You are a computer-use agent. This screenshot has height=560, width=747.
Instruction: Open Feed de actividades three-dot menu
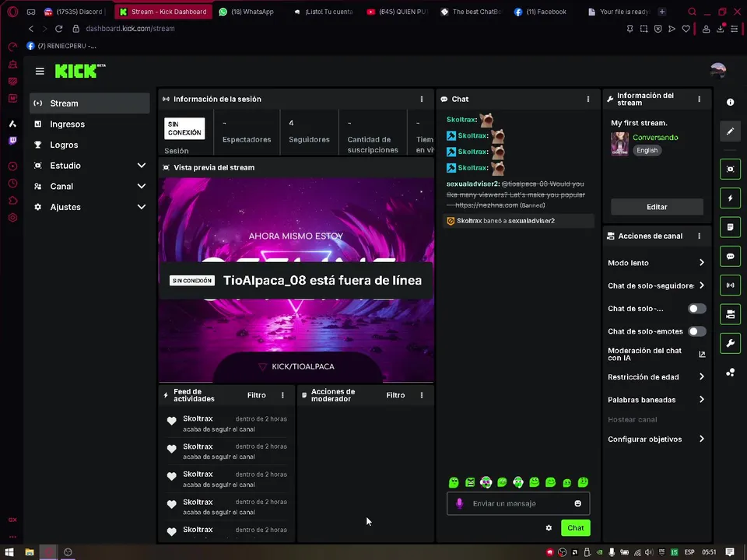(282, 395)
